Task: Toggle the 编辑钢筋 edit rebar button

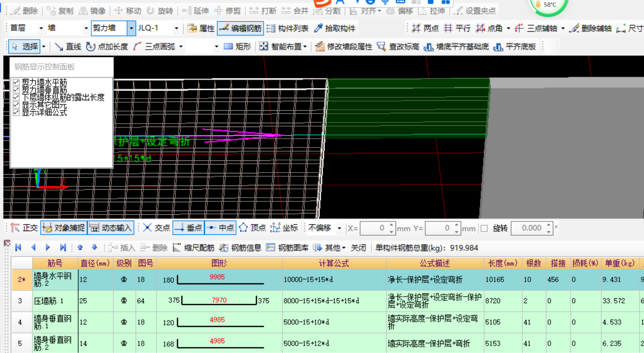Action: (241, 28)
